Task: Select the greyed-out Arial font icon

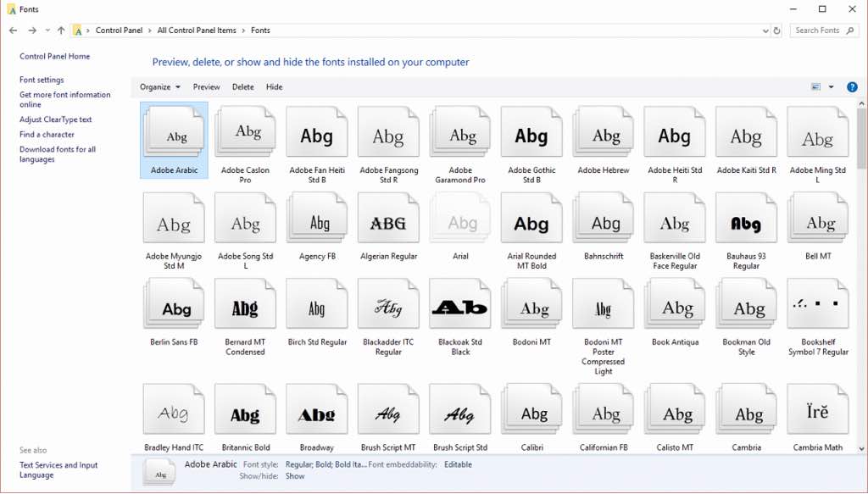Action: [x=460, y=218]
